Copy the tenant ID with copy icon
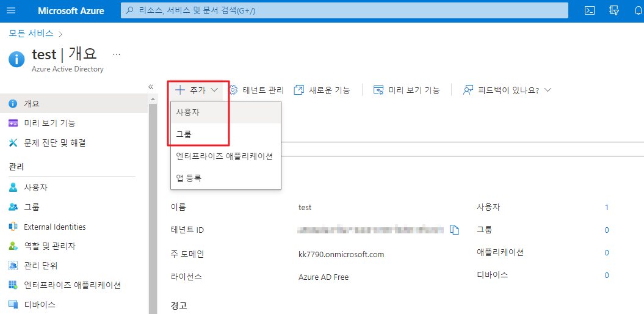The height and width of the screenshot is (314, 644). click(454, 230)
